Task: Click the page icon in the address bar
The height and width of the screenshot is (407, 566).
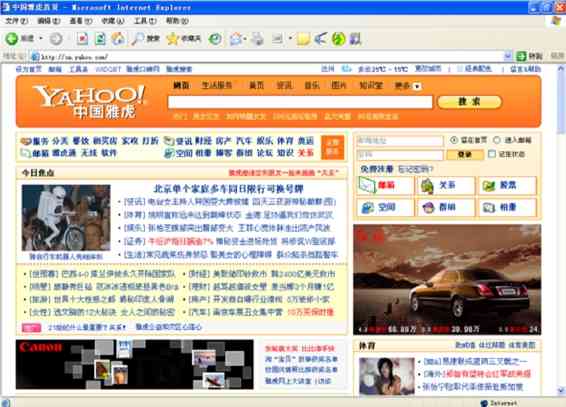Action: (x=35, y=57)
